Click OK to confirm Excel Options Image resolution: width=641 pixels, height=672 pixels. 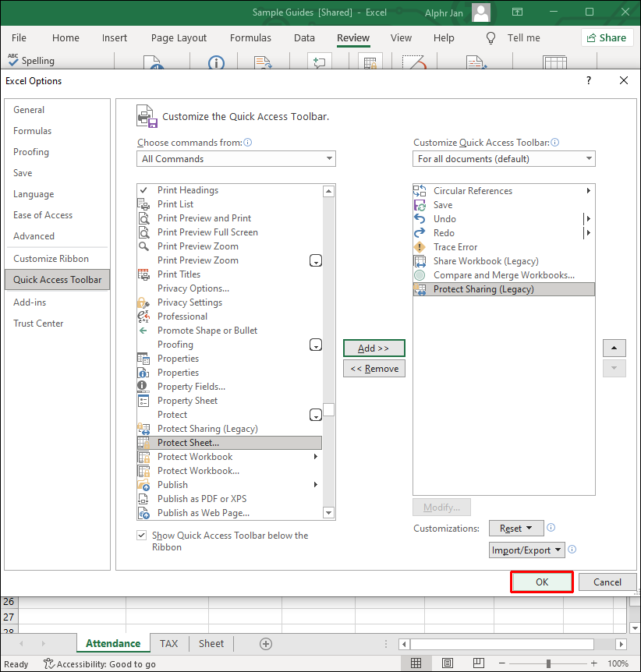coord(542,582)
